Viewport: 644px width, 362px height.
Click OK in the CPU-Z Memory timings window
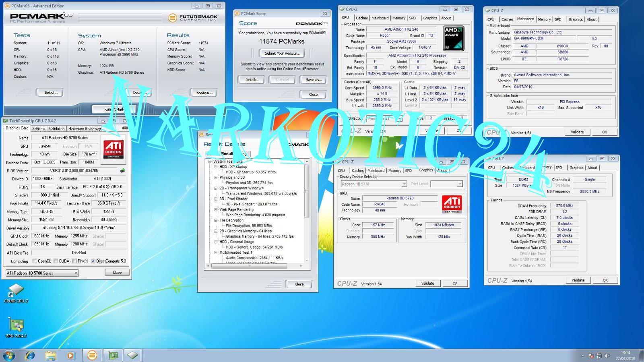[x=605, y=280]
